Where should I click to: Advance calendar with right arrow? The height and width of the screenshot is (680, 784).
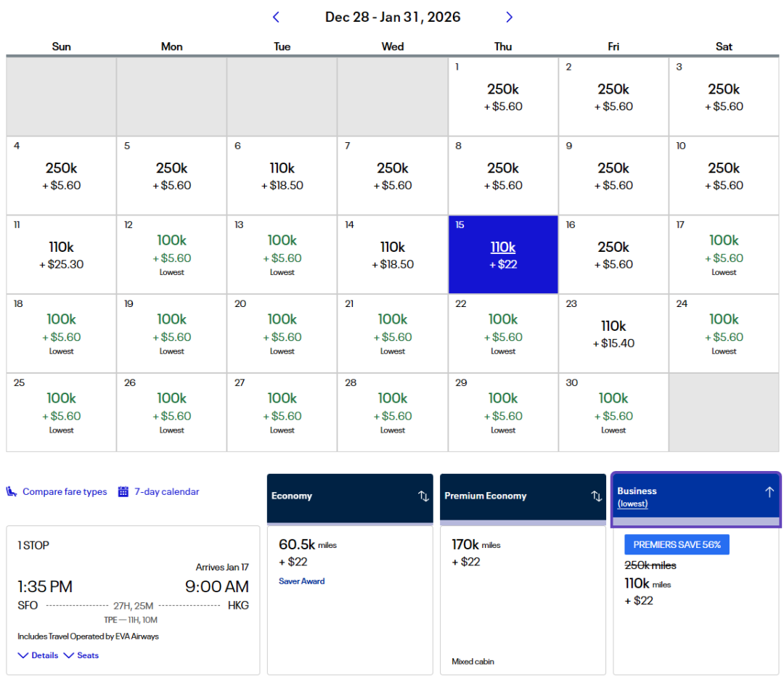click(509, 17)
